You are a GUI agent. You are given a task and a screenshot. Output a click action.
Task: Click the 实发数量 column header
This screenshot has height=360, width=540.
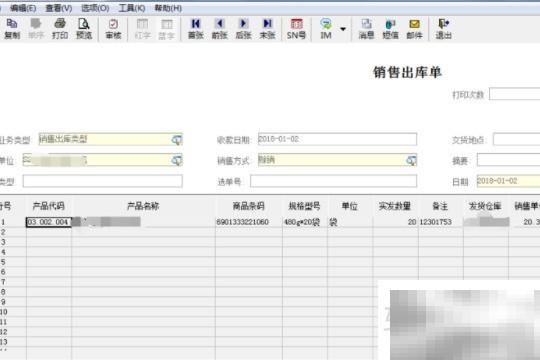(x=395, y=206)
